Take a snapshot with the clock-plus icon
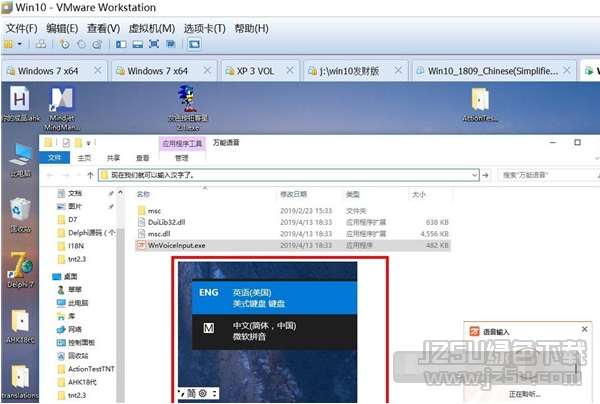 (x=64, y=44)
